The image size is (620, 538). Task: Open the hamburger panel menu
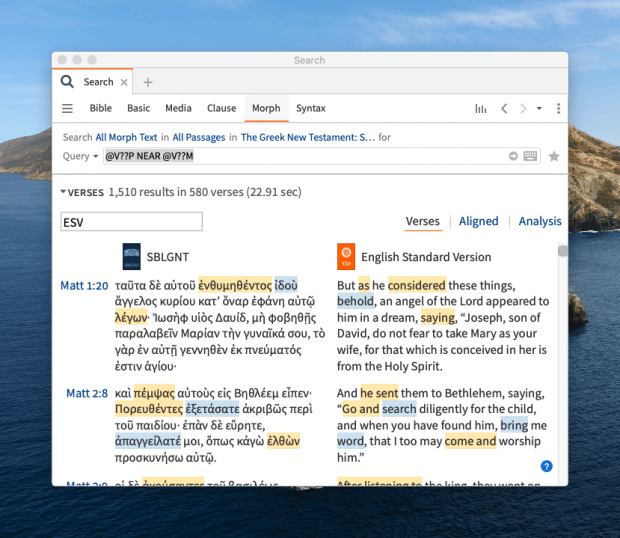tap(68, 109)
